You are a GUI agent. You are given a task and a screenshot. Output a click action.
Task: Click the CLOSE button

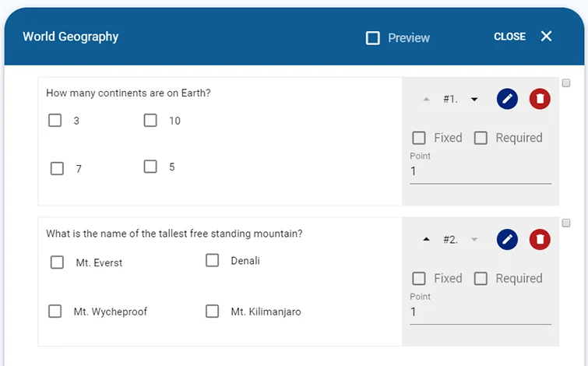(509, 37)
